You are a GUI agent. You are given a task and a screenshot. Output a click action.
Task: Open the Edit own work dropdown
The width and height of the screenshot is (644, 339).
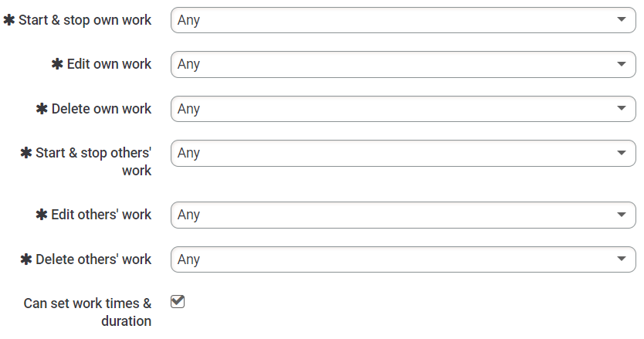(x=403, y=64)
